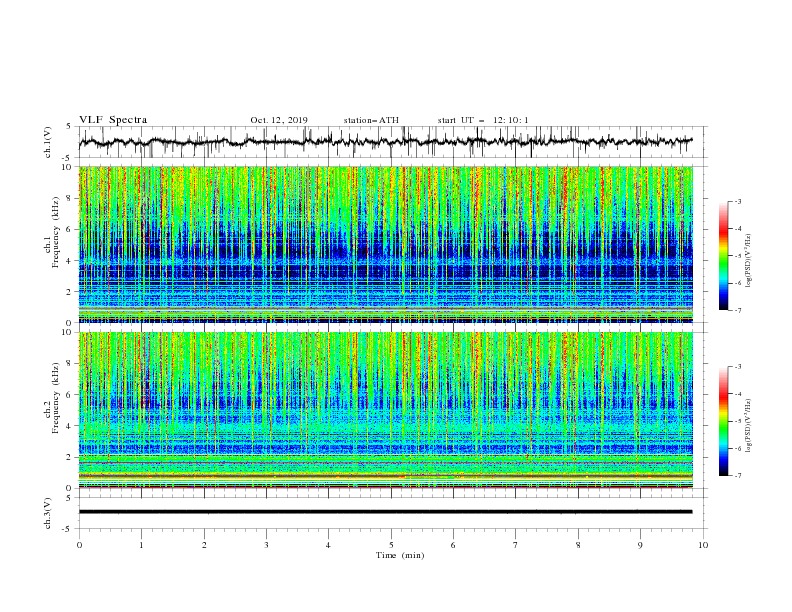The image size is (792, 612).
Task: Click the ch.2 "Frequency (kHz)" axis label
Action: click(x=56, y=398)
